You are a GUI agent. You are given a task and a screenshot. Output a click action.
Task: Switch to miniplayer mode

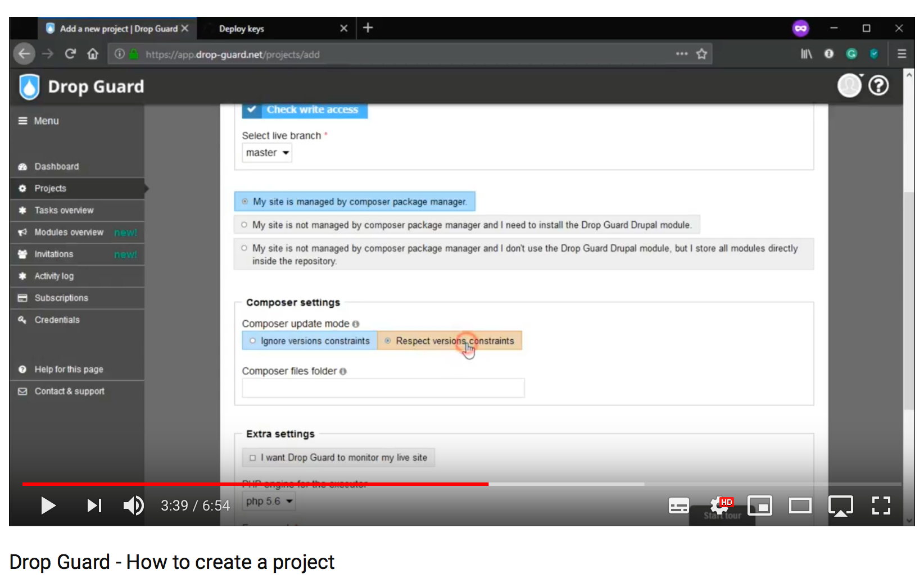(759, 505)
